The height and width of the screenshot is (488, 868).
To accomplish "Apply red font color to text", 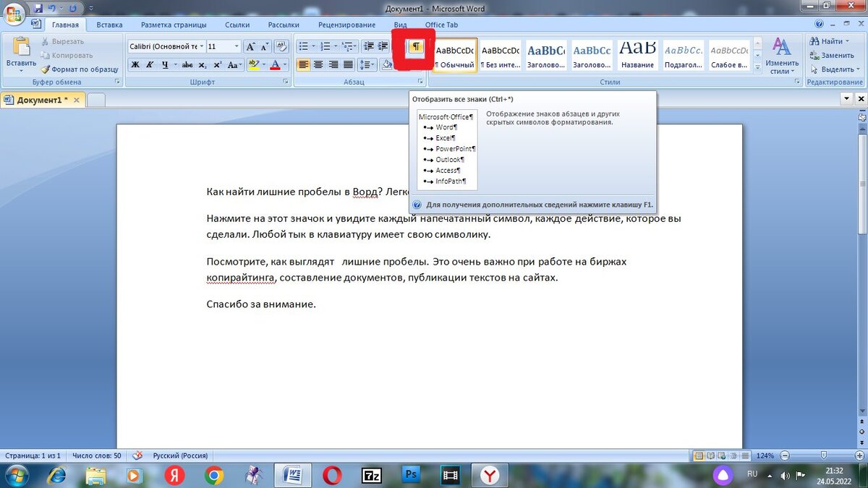I will [x=275, y=64].
